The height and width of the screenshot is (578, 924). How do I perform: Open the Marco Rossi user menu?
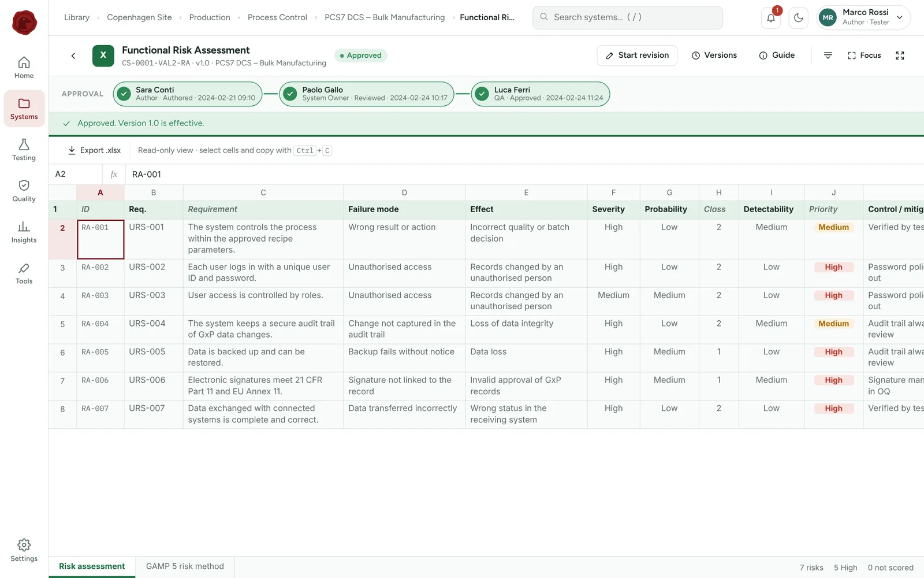tap(863, 17)
